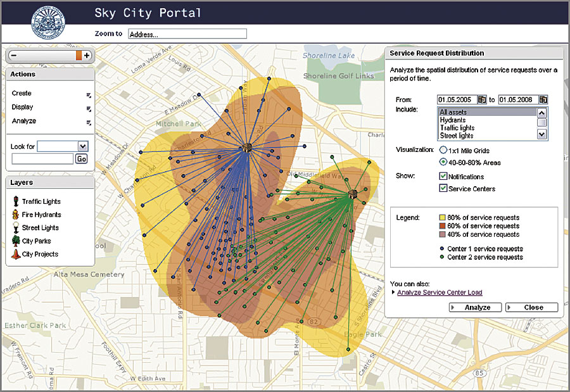This screenshot has height=392, width=570.
Task: Click the From date field 01.05.2005
Action: [x=457, y=99]
